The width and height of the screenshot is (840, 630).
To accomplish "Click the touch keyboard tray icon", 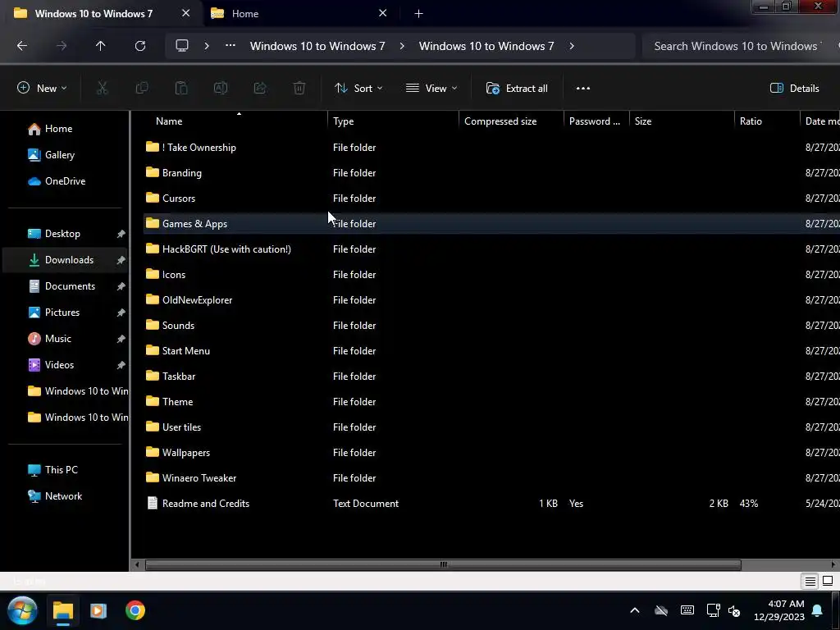I will click(x=687, y=610).
